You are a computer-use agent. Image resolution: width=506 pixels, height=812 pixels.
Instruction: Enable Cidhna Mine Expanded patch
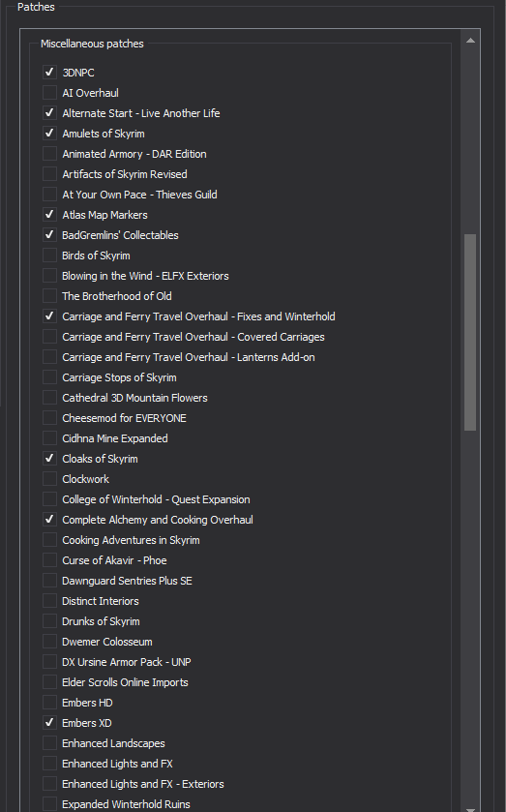click(49, 438)
